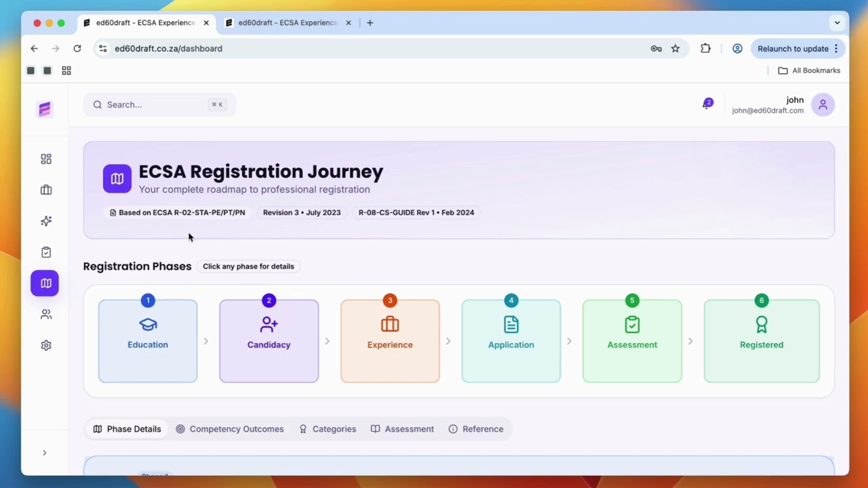This screenshot has height=488, width=868.
Task: Open the Assessment tab beside Categories
Action: point(402,429)
